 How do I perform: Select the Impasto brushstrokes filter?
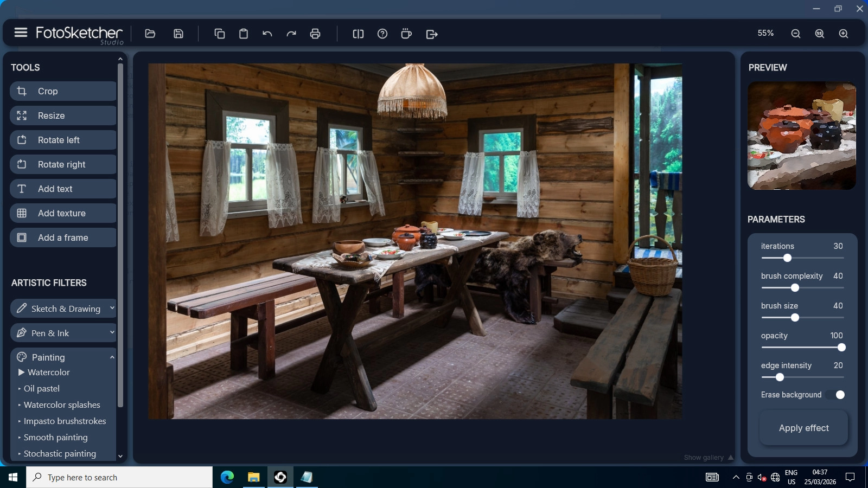[x=65, y=421]
